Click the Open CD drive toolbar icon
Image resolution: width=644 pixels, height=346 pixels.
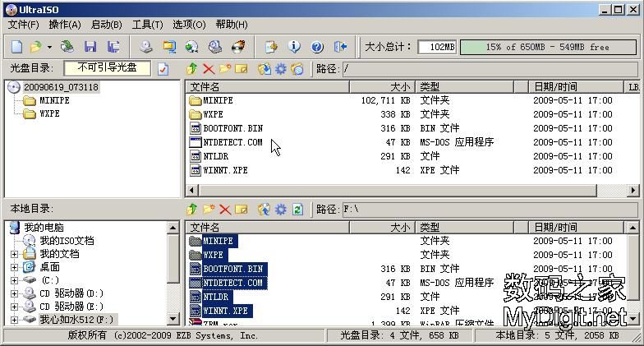click(67, 47)
